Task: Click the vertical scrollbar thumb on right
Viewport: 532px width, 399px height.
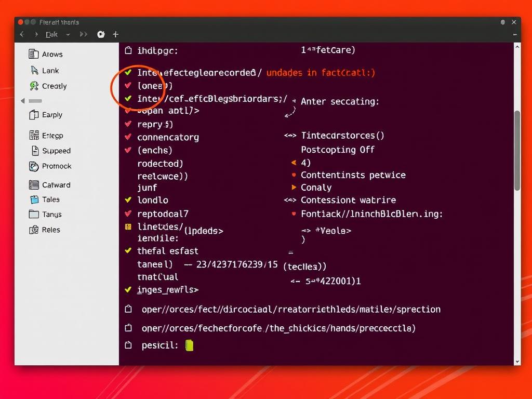Action: coord(517,151)
